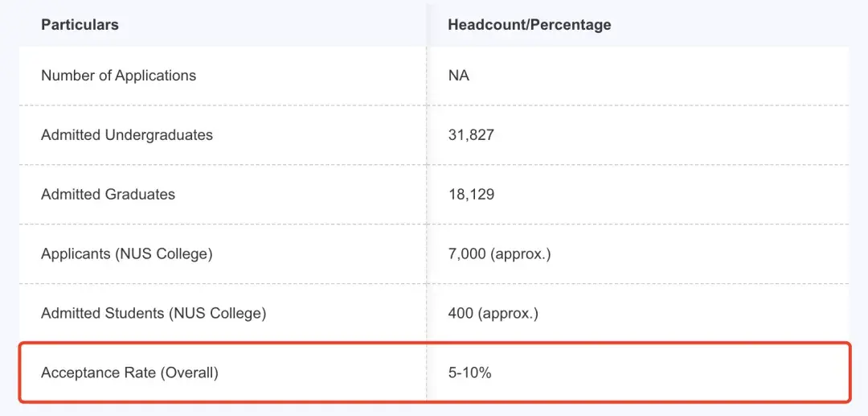Click the 5-10% acceptance rate value

tap(469, 373)
